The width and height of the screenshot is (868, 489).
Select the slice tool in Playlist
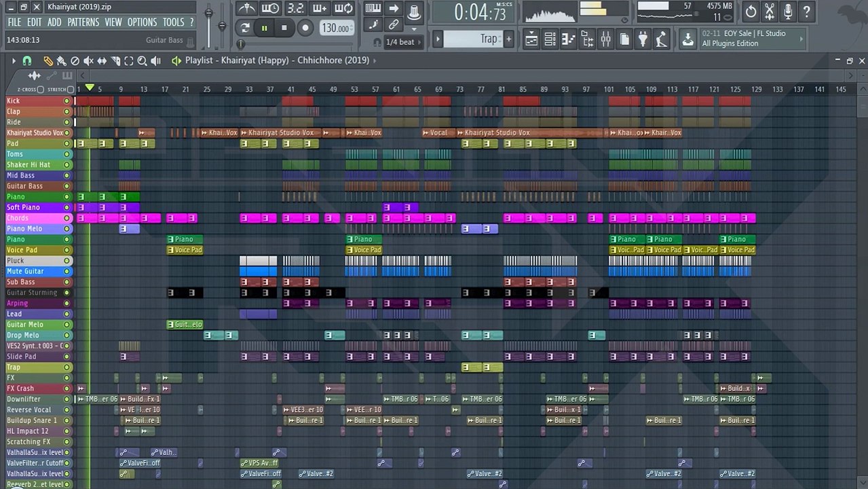click(115, 60)
